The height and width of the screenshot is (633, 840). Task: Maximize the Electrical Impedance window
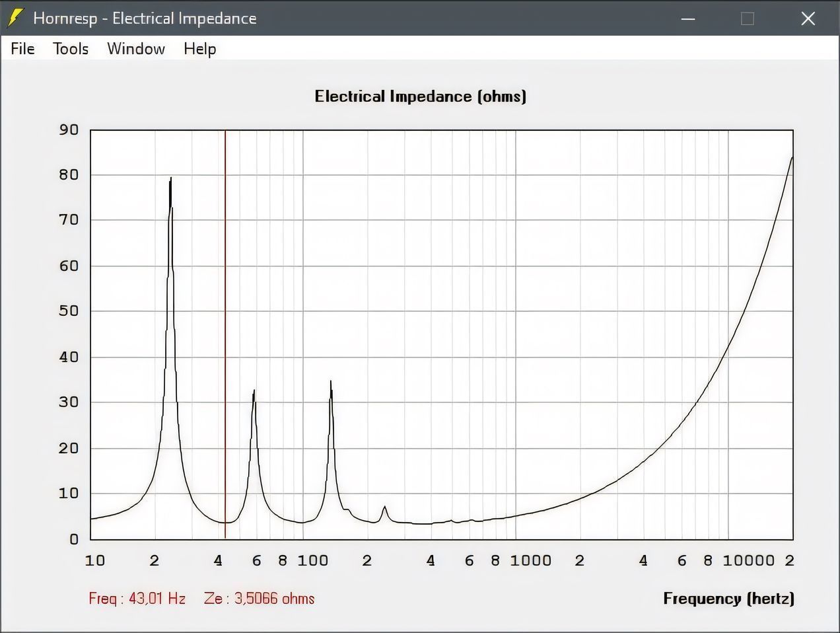pos(748,19)
